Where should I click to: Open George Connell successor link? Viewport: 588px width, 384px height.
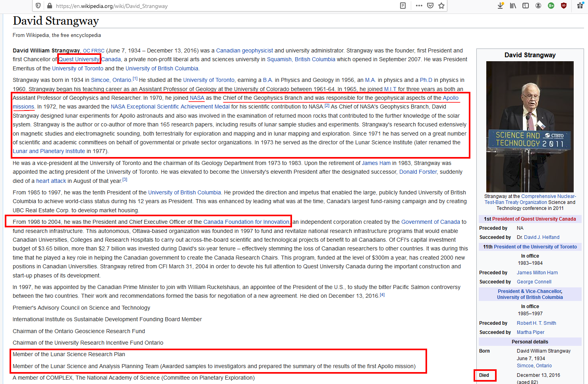point(534,282)
